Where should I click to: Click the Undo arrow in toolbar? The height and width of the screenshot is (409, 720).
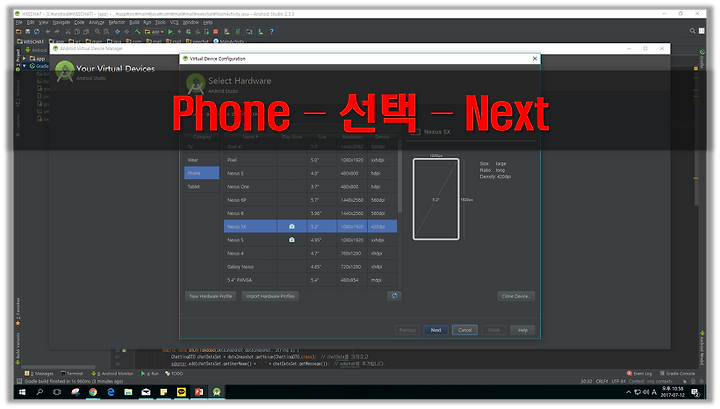click(48, 32)
